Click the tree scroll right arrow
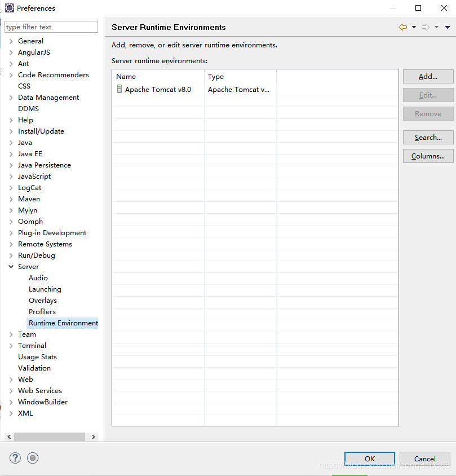The height and width of the screenshot is (476, 456). click(x=94, y=437)
